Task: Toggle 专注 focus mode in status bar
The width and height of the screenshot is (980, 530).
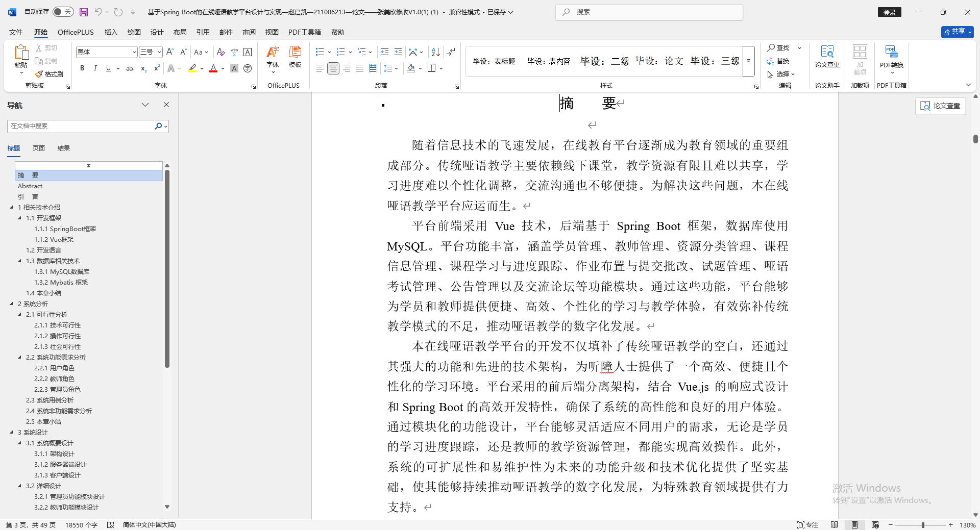Action: point(807,524)
